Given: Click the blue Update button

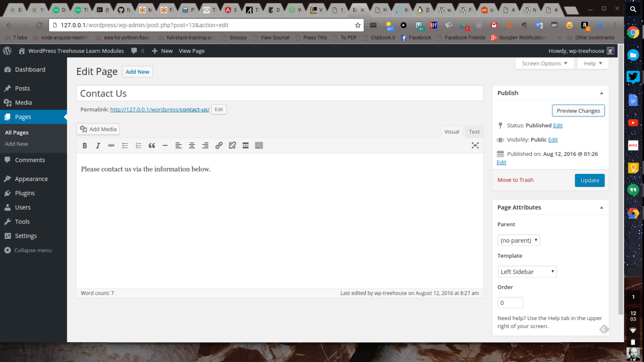Looking at the screenshot, I should (x=589, y=180).
